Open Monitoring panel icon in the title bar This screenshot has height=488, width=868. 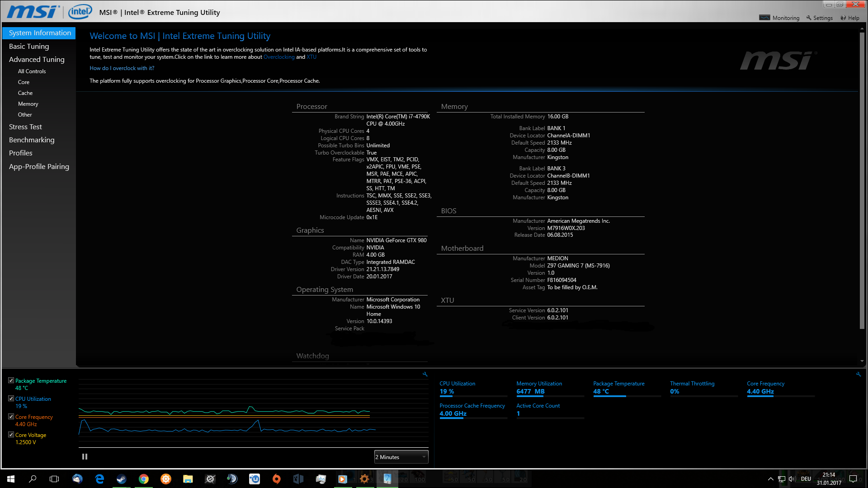click(x=764, y=18)
